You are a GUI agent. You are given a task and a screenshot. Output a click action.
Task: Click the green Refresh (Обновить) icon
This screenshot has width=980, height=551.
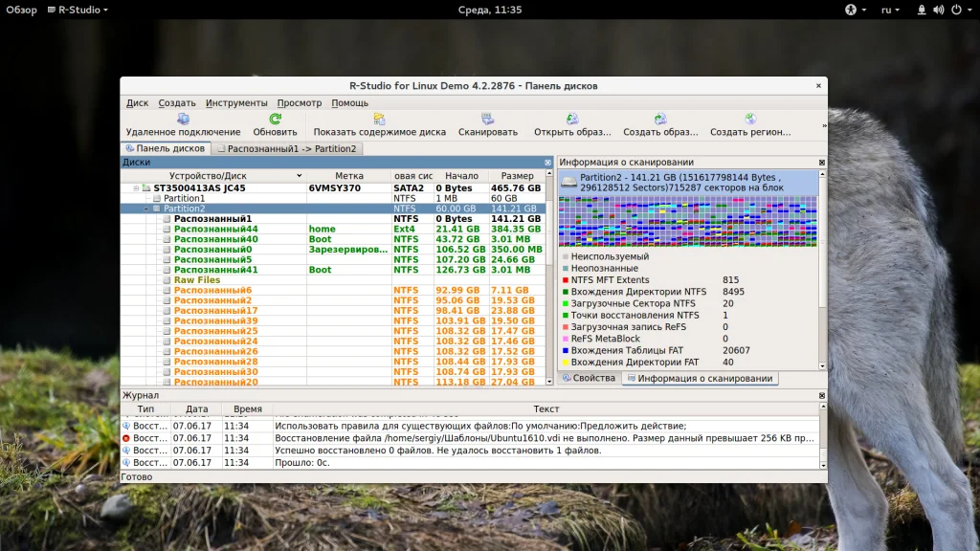point(275,120)
